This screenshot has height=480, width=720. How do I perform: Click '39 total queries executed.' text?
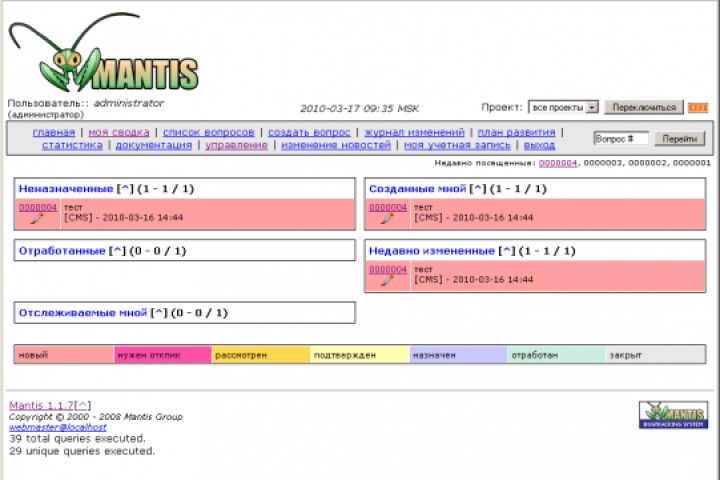(77, 438)
